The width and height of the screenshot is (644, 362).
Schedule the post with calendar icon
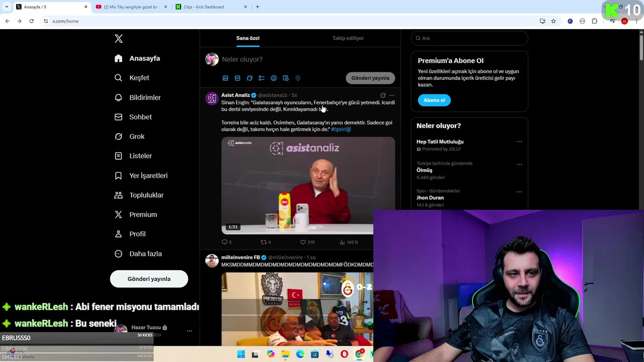coord(286,78)
